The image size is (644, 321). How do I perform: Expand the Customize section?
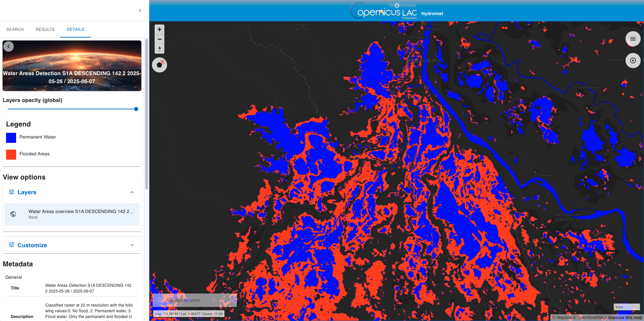point(132,245)
